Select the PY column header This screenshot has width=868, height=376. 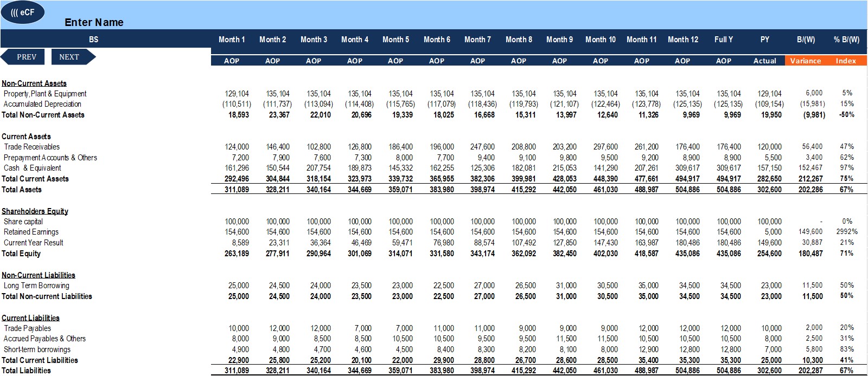[x=765, y=40]
